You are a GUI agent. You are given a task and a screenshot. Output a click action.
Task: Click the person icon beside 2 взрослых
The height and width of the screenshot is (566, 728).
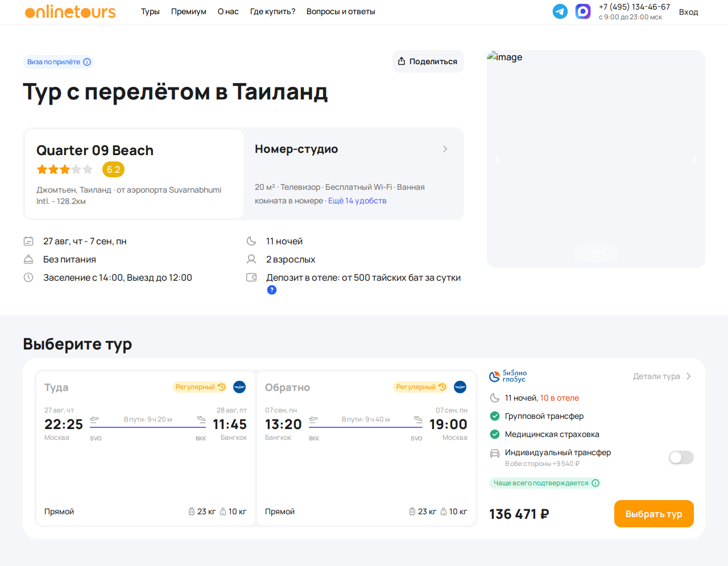click(x=251, y=259)
